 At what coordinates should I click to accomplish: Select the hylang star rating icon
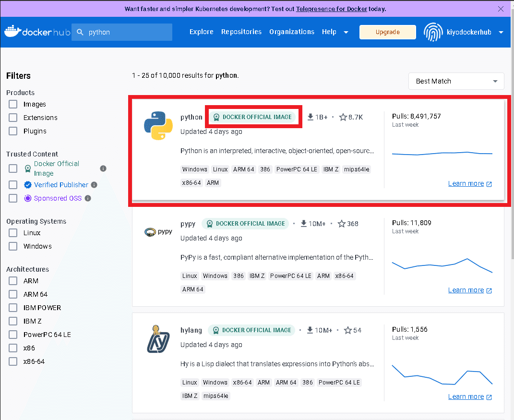[x=348, y=330]
